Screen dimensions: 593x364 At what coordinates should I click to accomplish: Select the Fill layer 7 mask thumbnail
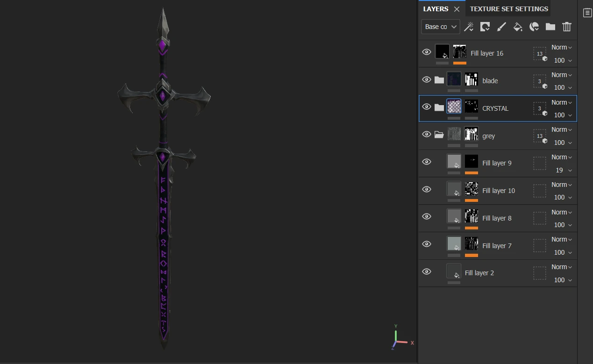tap(472, 243)
